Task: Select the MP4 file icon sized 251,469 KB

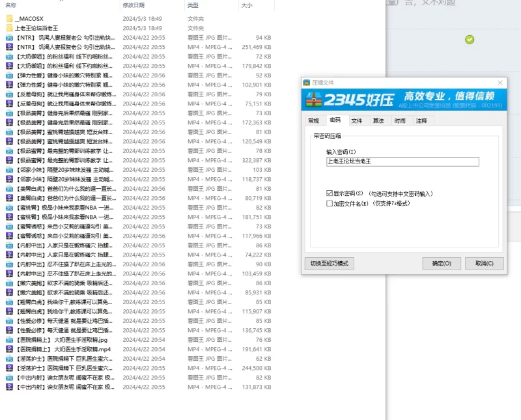Action: [9, 47]
